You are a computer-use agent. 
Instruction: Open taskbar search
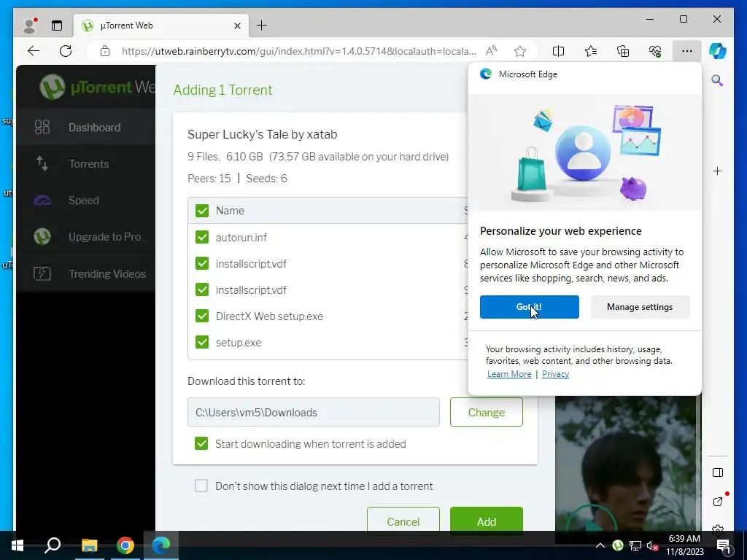pyautogui.click(x=53, y=545)
